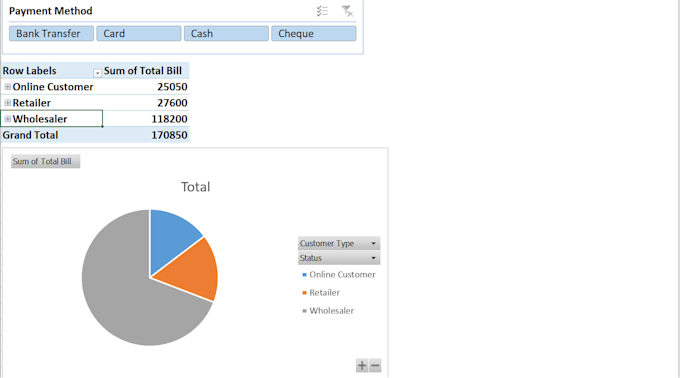The image size is (680, 378).
Task: Select Bank Transfer slicer button
Action: pyautogui.click(x=51, y=33)
